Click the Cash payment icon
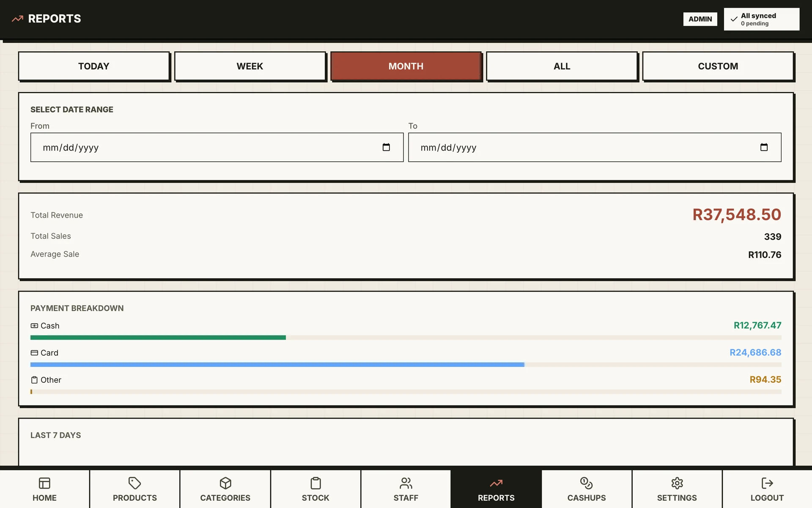This screenshot has height=508, width=812. tap(34, 326)
